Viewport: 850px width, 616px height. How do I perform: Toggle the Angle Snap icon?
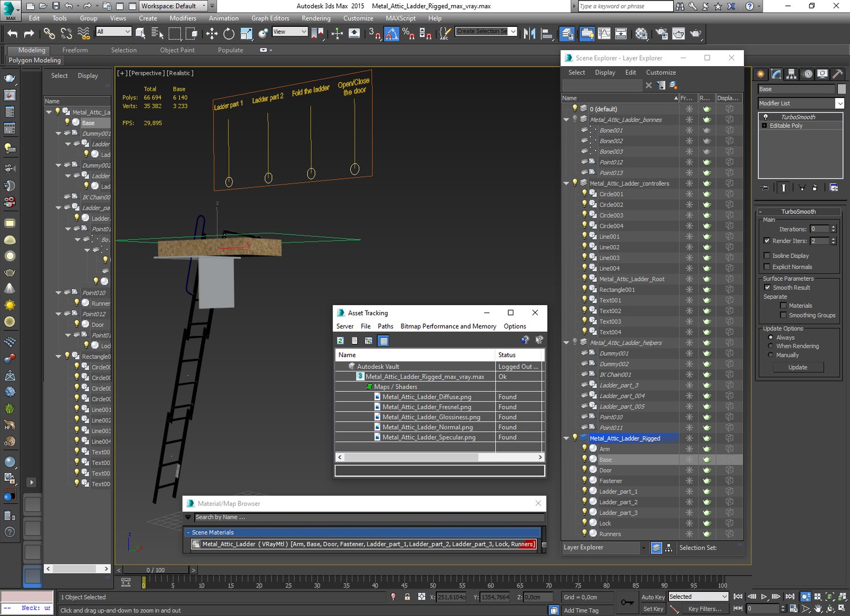pyautogui.click(x=391, y=34)
